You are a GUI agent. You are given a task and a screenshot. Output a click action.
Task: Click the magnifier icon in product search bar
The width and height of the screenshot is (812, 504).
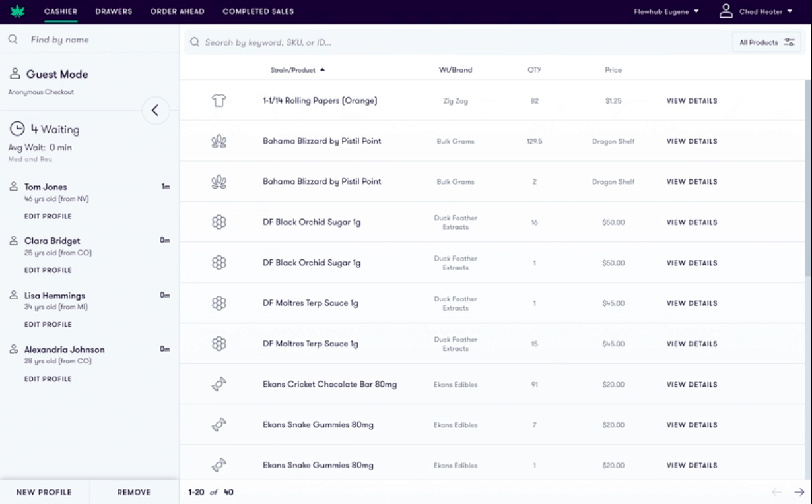(x=195, y=43)
